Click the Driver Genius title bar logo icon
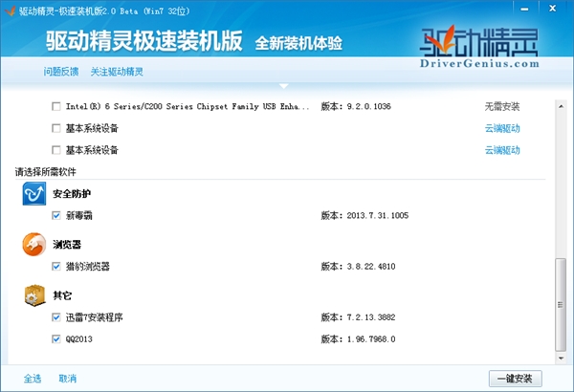This screenshot has width=574, height=392. click(x=10, y=11)
